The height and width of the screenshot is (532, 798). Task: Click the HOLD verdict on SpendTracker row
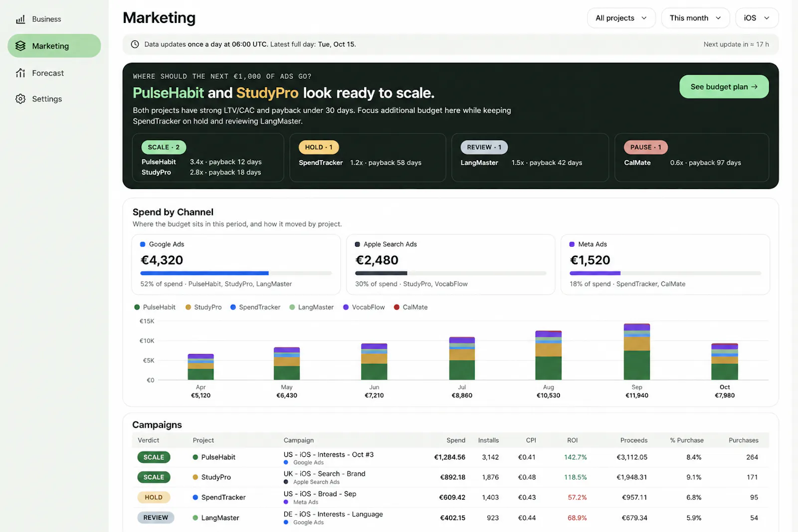coord(154,497)
